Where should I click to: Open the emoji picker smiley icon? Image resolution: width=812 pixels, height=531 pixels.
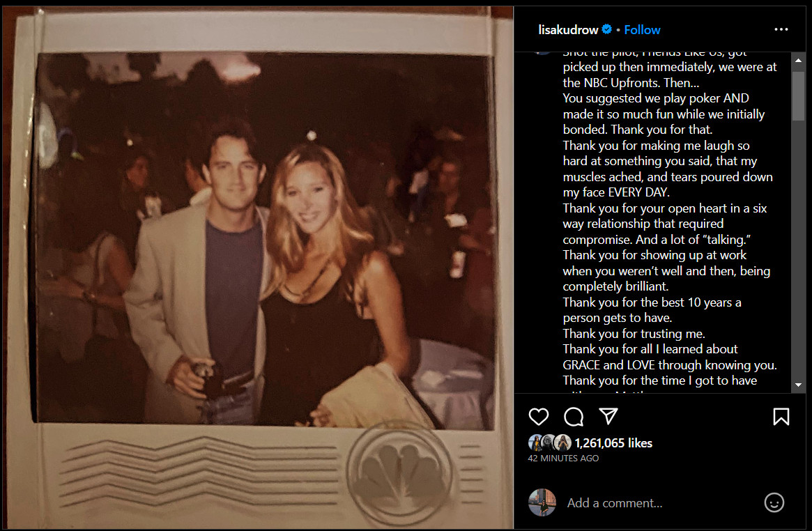tap(774, 502)
